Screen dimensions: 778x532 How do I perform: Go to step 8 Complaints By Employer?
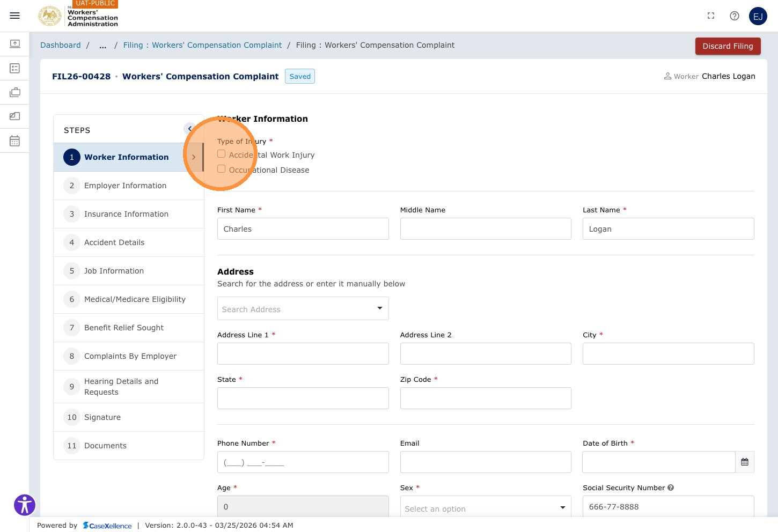click(x=129, y=356)
